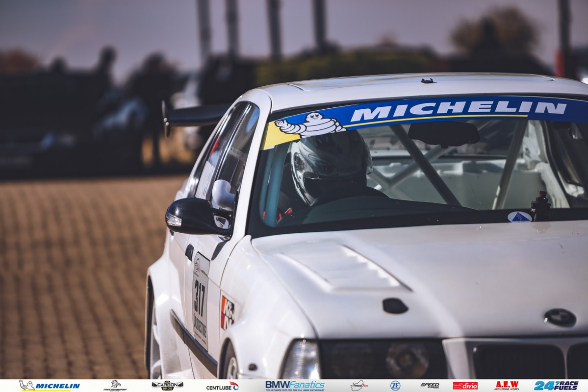Viewport: 588px width, 392px height.
Task: Click the K&N sticker on fender
Action: coord(227,313)
